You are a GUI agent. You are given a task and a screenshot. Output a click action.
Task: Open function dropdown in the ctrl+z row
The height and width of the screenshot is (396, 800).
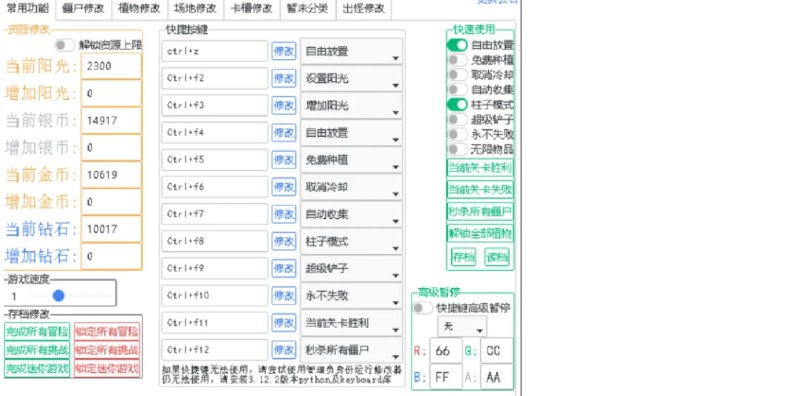click(x=351, y=52)
